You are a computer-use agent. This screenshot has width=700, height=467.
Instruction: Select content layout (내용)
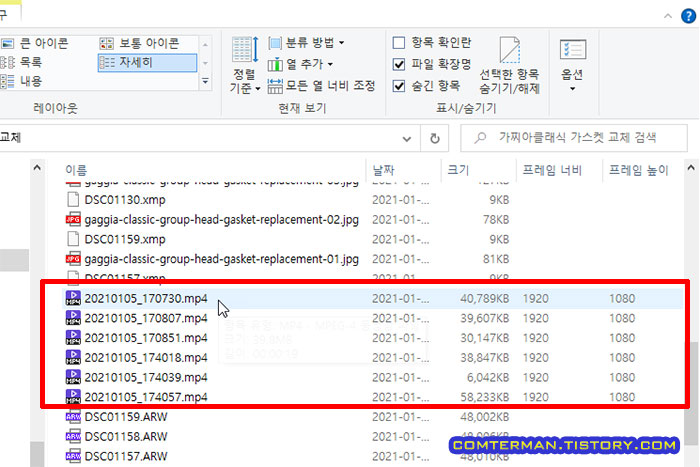pyautogui.click(x=21, y=81)
